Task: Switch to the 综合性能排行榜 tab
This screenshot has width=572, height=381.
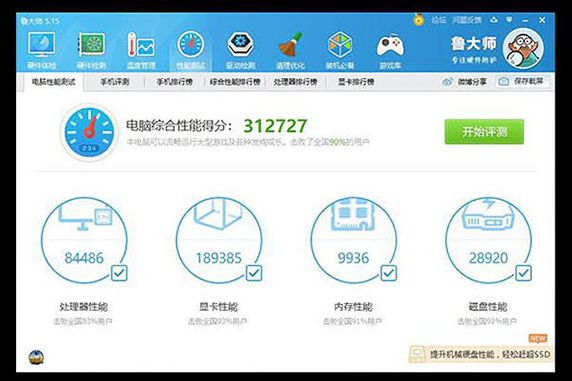Action: pyautogui.click(x=235, y=82)
